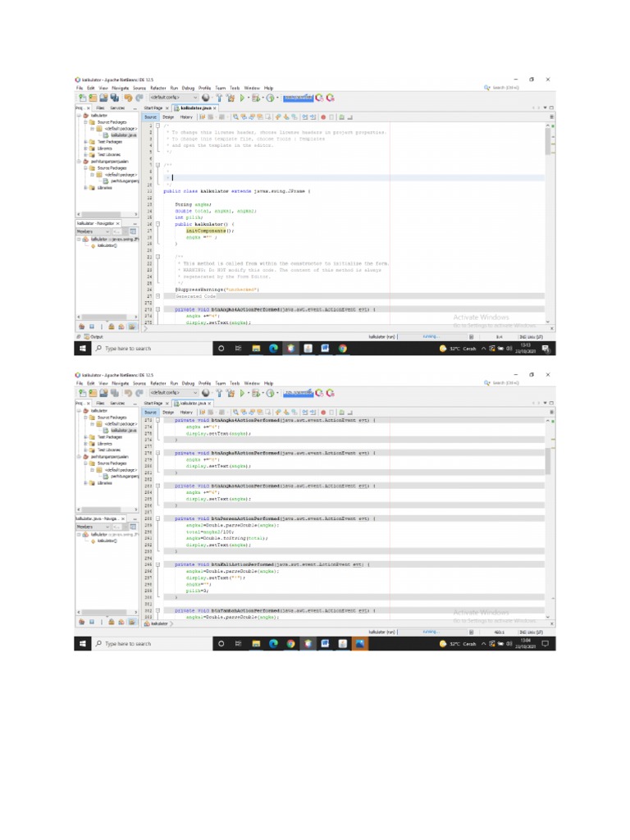Open Tools menu in second screenshot
630x840 pixels.
coord(235,383)
